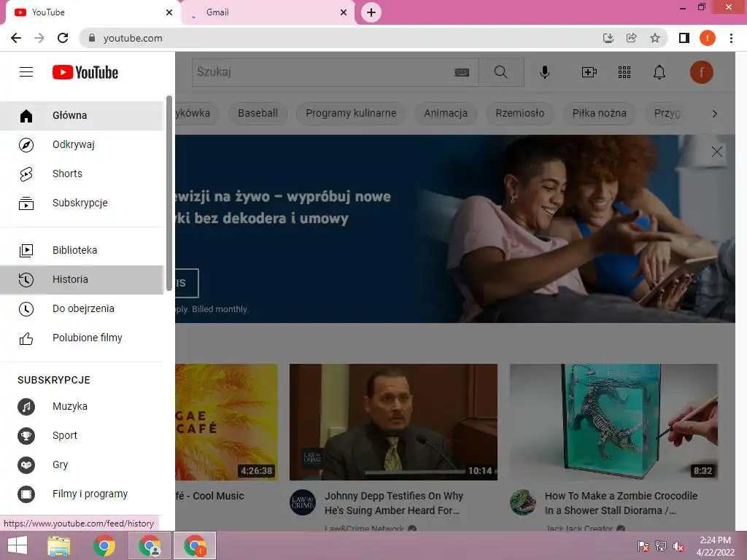Open Chrome profile avatar button
The height and width of the screenshot is (560, 747).
[x=708, y=38]
